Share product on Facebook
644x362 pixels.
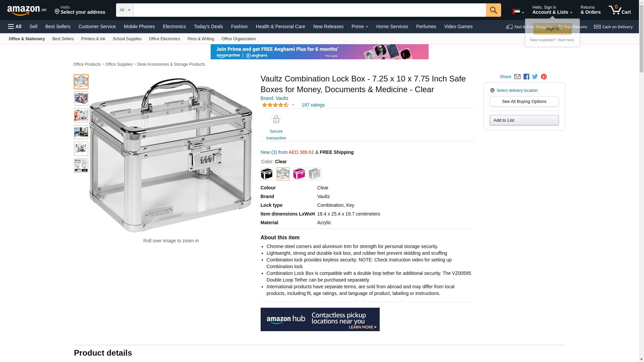(526, 77)
